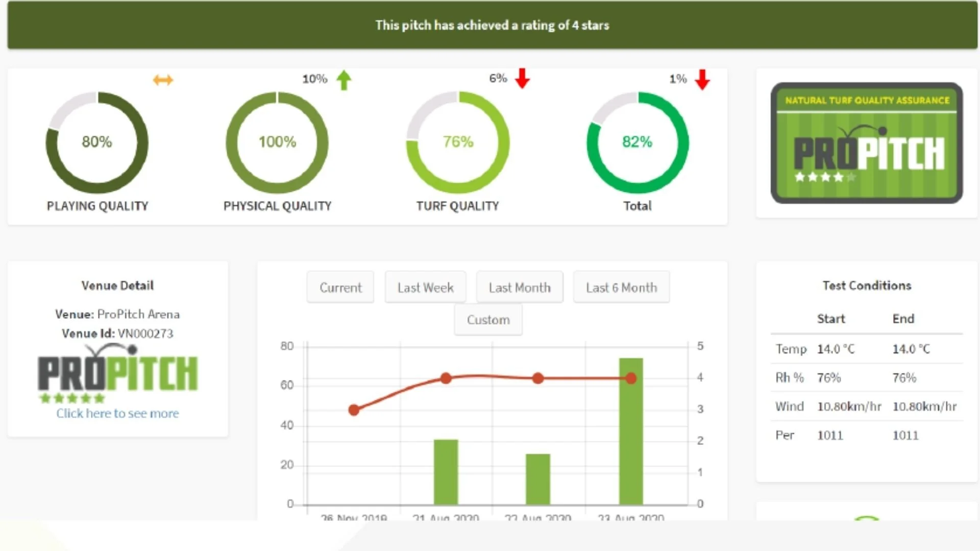Click the Total 82% gauge
Screen dimensions: 980x551
637,142
